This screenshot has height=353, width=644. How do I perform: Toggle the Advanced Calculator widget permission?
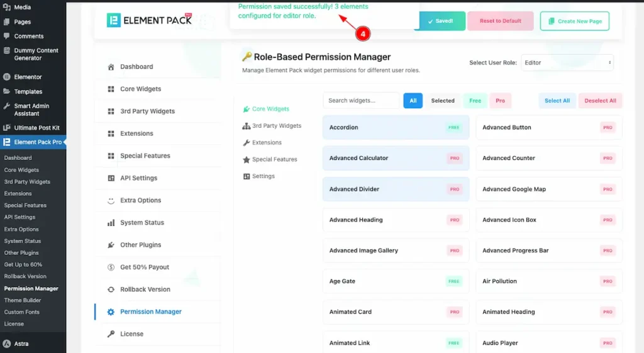pyautogui.click(x=396, y=158)
